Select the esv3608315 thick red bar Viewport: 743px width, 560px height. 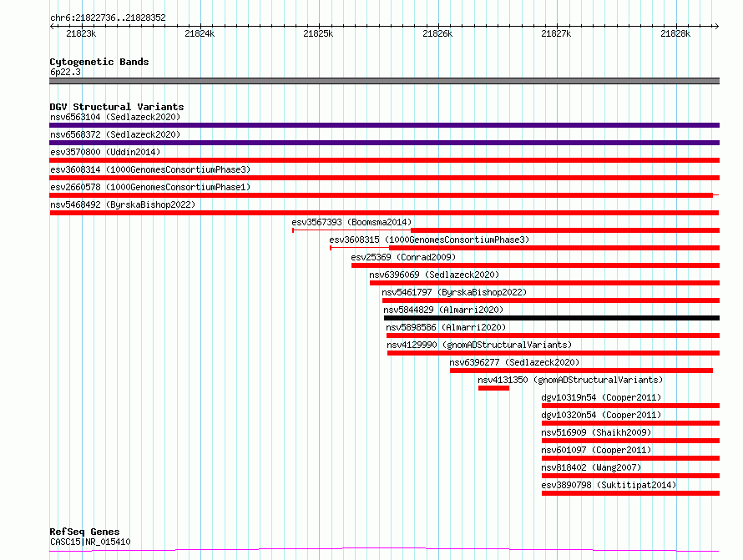pos(554,248)
